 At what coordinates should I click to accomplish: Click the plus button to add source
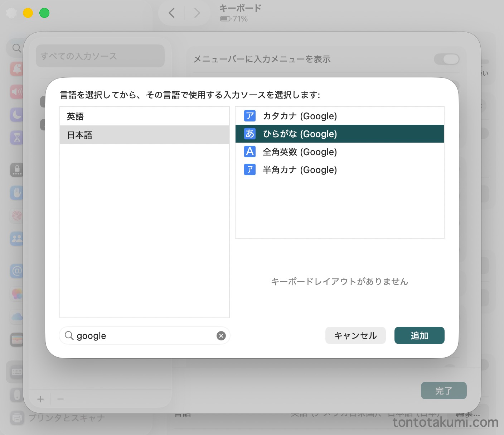(40, 399)
